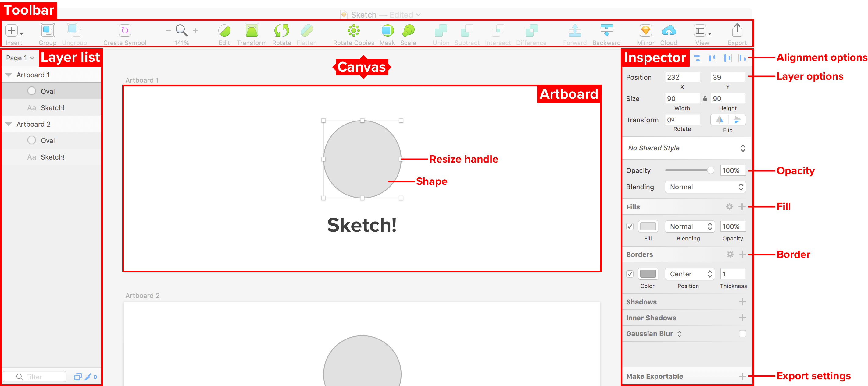Image resolution: width=868 pixels, height=386 pixels.
Task: Enable the Gaussian Blur checkbox
Action: (x=742, y=334)
